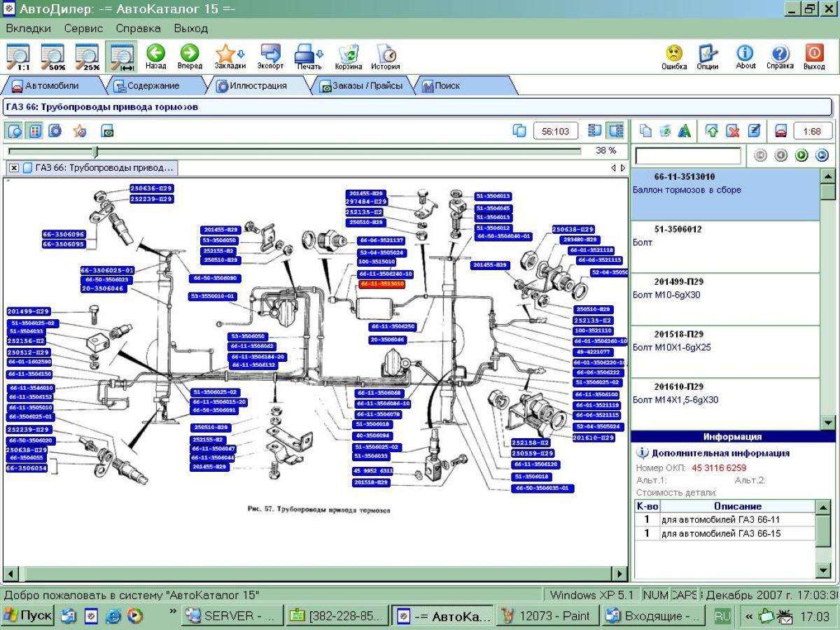Click the copy icon in parts panel toolbar

pyautogui.click(x=646, y=131)
